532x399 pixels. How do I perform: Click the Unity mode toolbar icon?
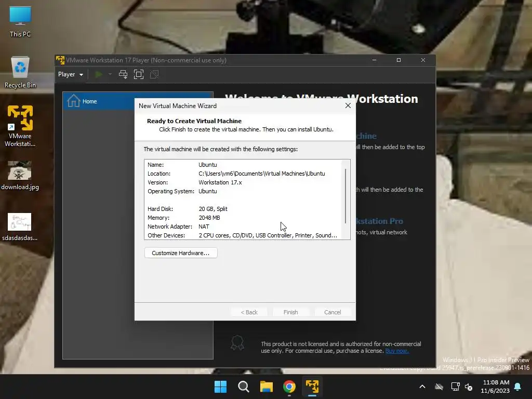154,74
